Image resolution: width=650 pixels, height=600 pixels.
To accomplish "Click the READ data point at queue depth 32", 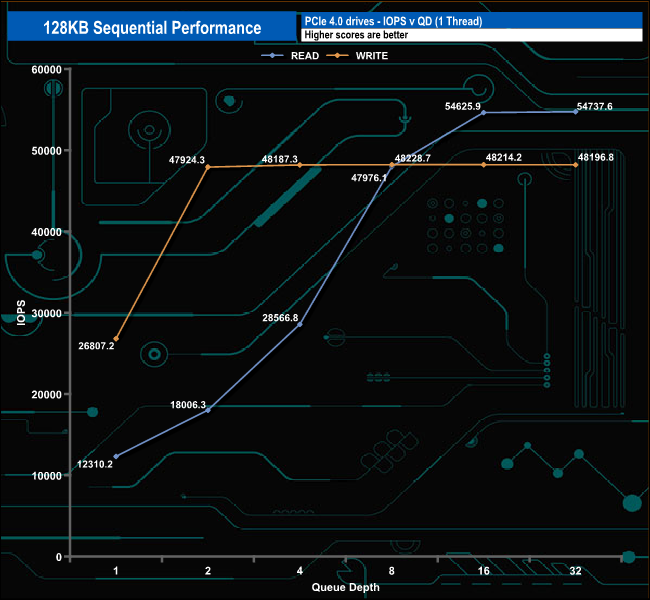I will 575,112.
